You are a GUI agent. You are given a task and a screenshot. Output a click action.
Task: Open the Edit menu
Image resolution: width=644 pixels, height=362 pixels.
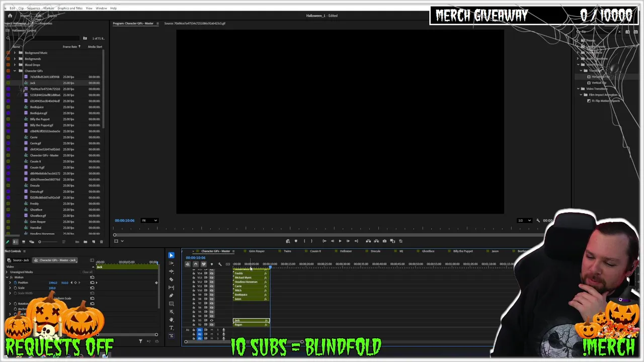[13, 8]
